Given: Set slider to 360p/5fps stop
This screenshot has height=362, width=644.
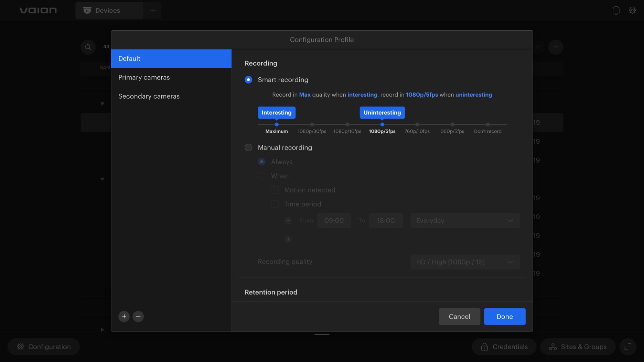Looking at the screenshot, I should 452,124.
